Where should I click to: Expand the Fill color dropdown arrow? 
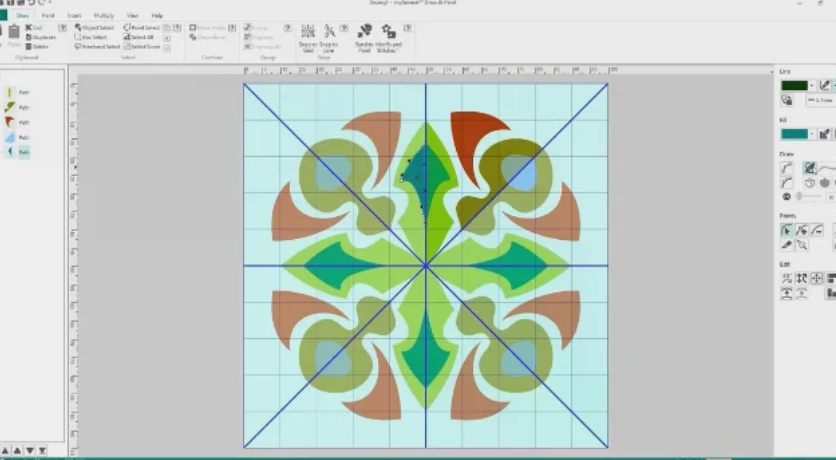[811, 134]
